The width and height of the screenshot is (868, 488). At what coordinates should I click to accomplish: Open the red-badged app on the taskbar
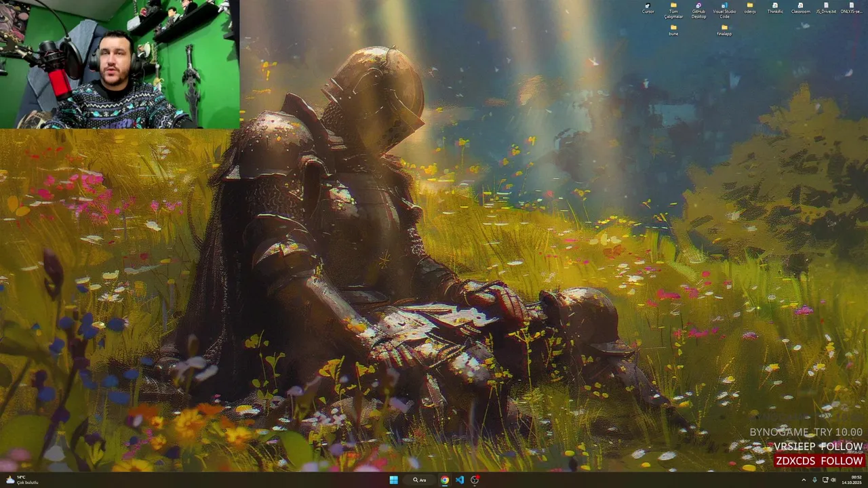pos(475,480)
